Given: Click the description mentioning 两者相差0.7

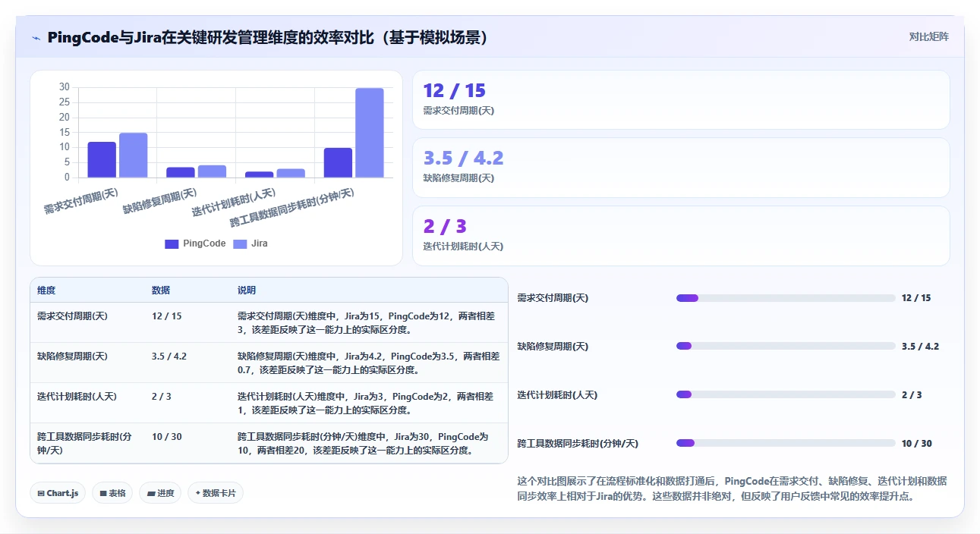Looking at the screenshot, I should (368, 363).
